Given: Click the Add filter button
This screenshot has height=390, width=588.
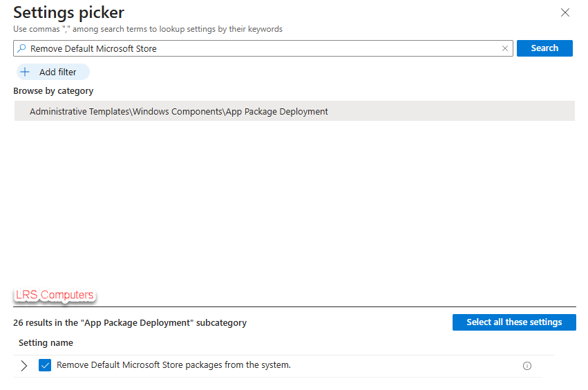Looking at the screenshot, I should (x=53, y=72).
